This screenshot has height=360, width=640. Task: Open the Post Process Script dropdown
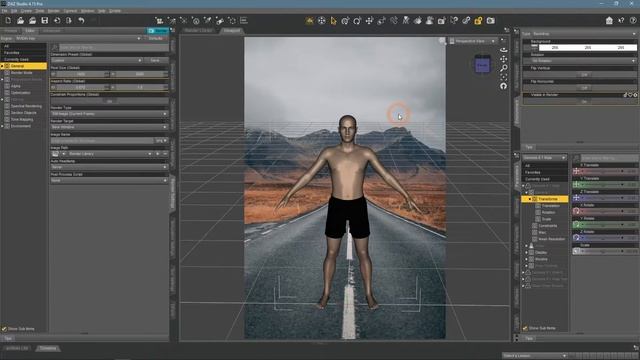(x=109, y=180)
